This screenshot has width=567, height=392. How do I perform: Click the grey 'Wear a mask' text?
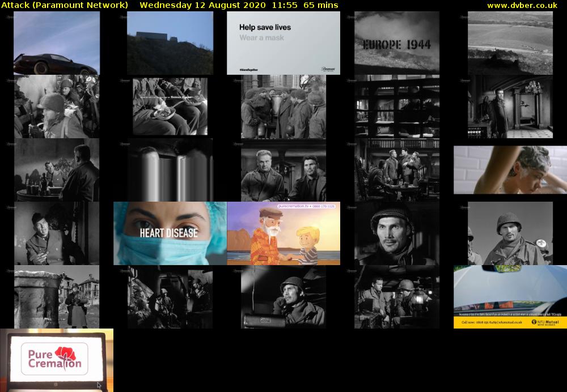click(262, 37)
